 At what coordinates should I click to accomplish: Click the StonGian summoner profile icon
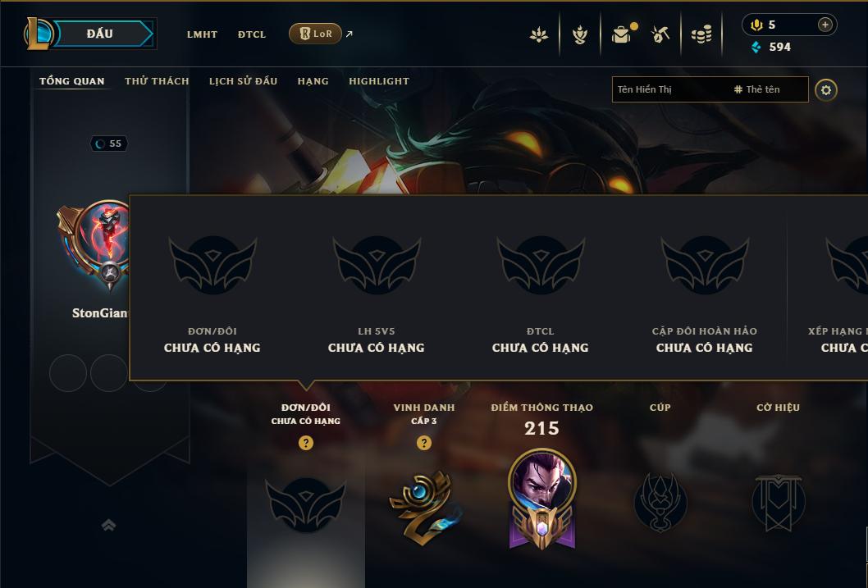pyautogui.click(x=94, y=244)
